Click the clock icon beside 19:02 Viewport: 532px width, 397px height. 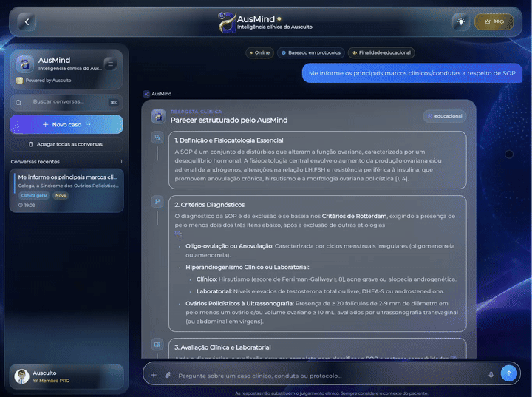click(21, 205)
